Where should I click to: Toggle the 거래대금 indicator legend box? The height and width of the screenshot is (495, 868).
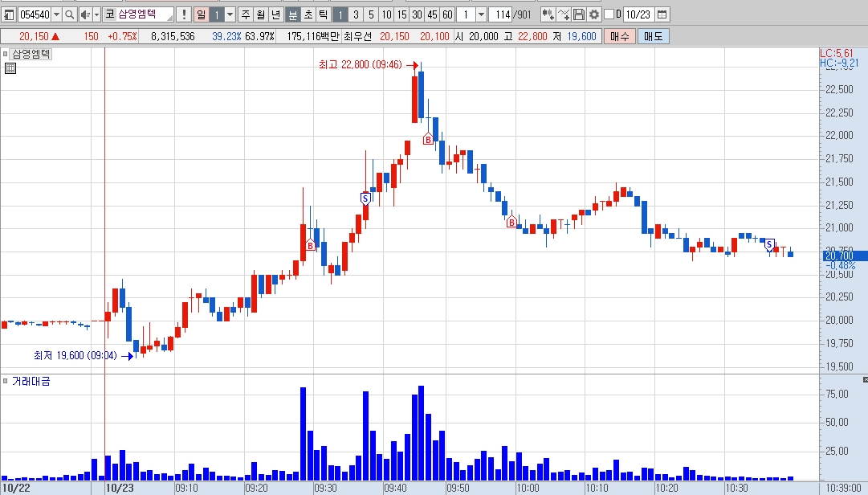(5, 381)
